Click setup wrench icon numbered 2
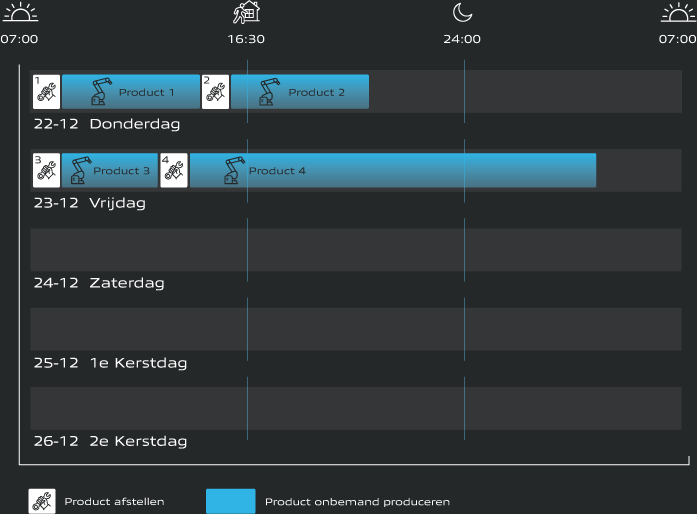Screen dimensions: 697x514 pyautogui.click(x=215, y=91)
